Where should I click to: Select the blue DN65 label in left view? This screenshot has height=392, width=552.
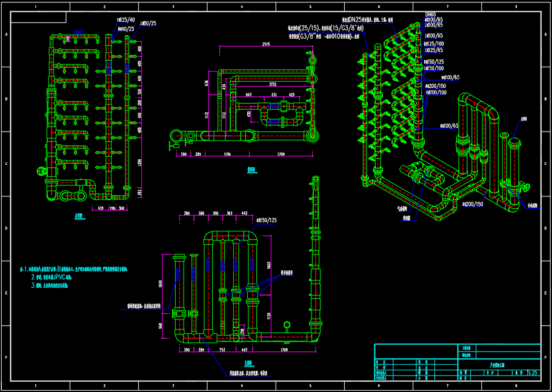[79, 32]
